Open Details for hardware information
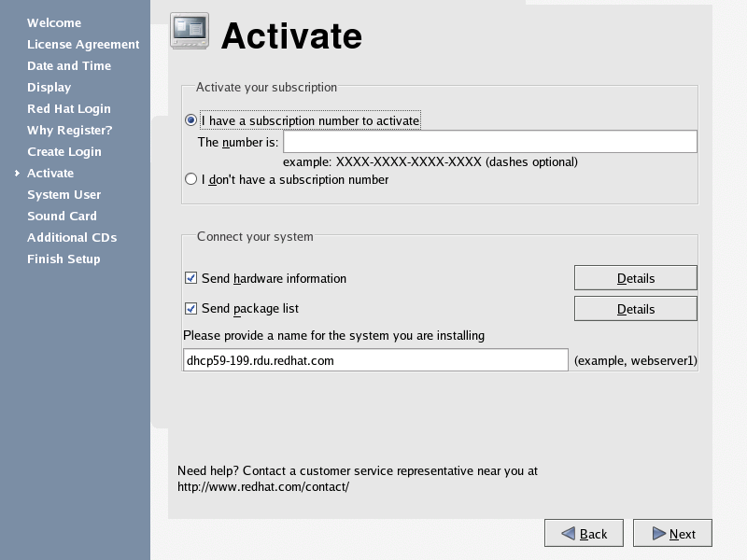Image resolution: width=747 pixels, height=560 pixels. (635, 278)
